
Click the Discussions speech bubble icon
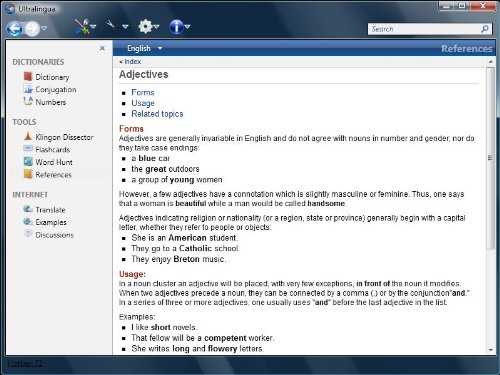pyautogui.click(x=28, y=234)
